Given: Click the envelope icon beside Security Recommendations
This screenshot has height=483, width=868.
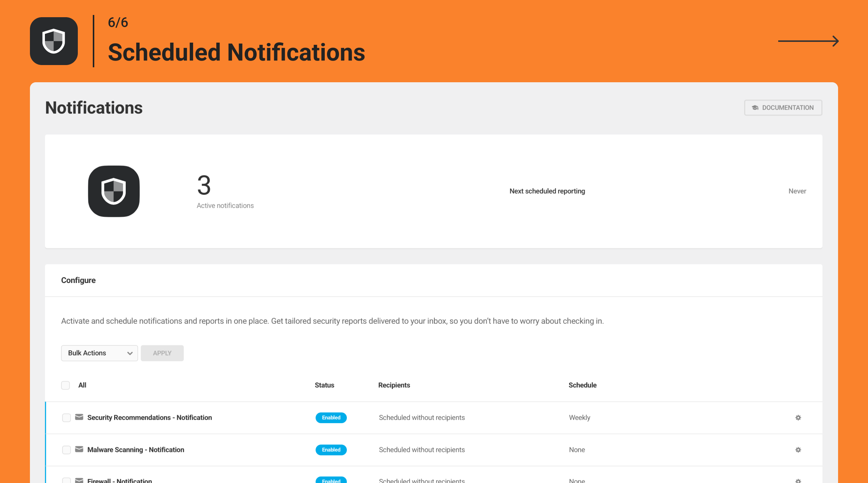Looking at the screenshot, I should click(x=79, y=417).
